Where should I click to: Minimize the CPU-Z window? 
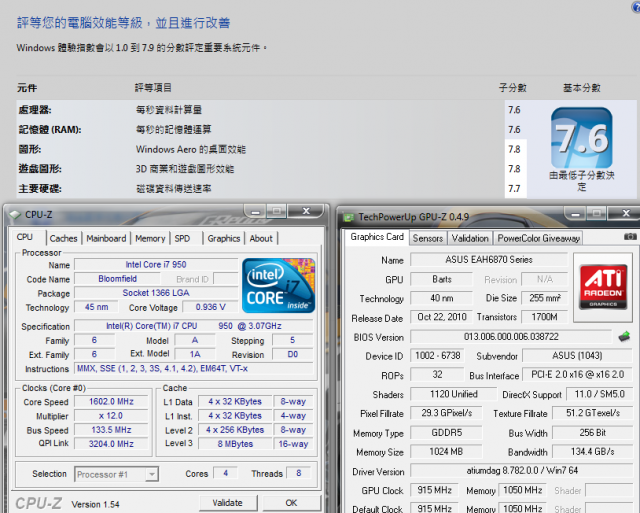pyautogui.click(x=256, y=211)
